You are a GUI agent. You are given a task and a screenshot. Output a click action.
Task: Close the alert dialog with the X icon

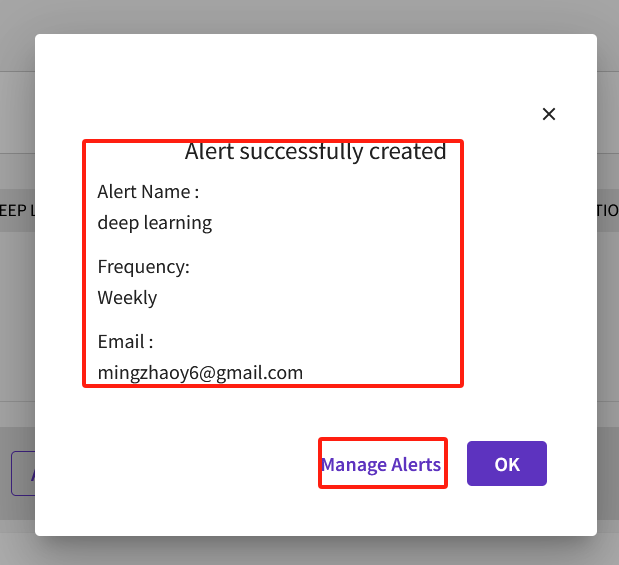(x=549, y=114)
